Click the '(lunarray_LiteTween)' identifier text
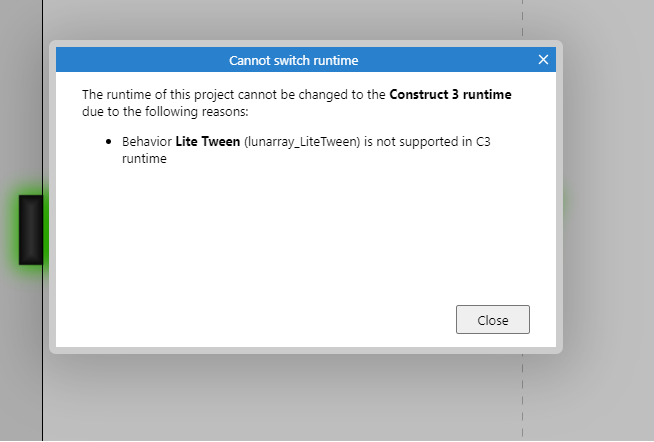 (302, 142)
